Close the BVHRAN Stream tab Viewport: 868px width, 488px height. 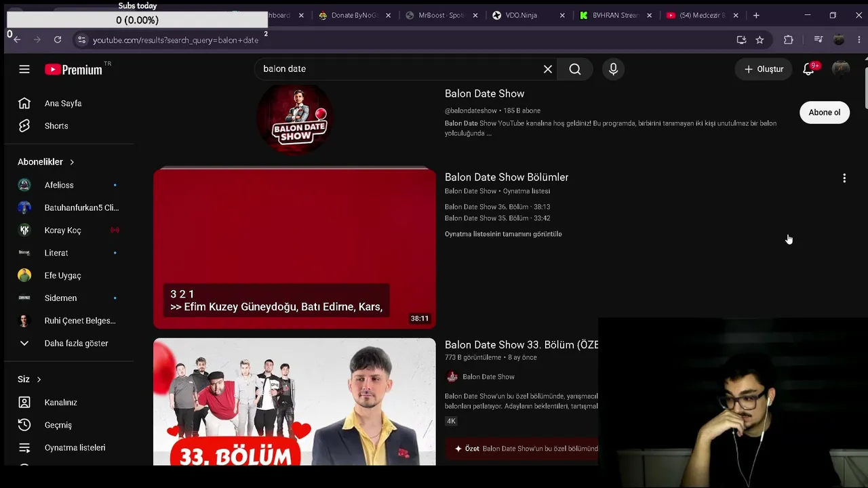pyautogui.click(x=650, y=15)
